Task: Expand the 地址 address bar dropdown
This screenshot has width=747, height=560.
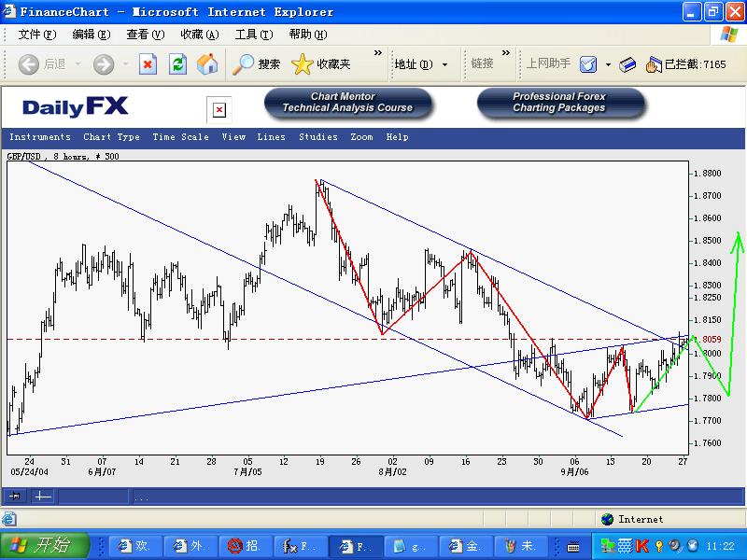Action: click(x=444, y=64)
